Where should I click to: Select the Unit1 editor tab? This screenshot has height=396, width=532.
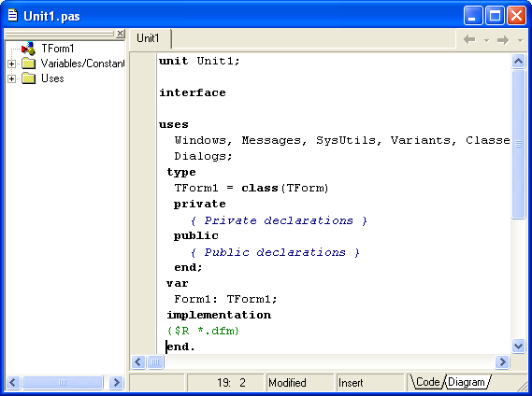click(149, 38)
